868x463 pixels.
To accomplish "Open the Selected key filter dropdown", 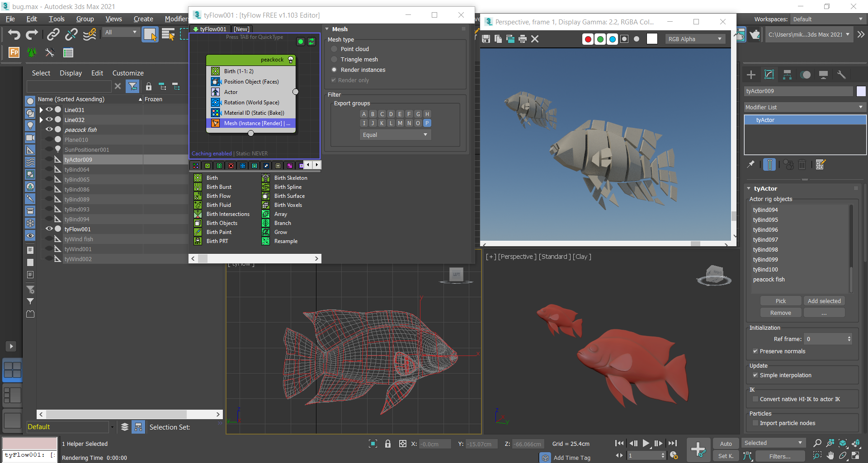I will (773, 443).
